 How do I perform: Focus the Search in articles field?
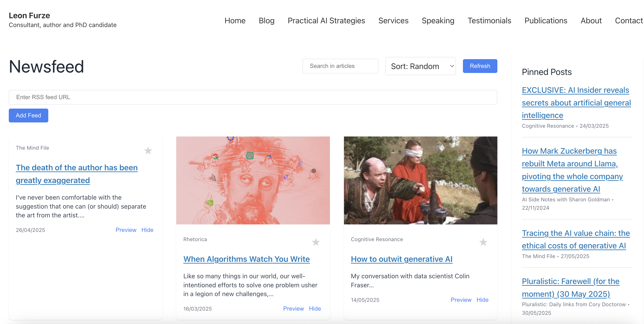coord(340,66)
